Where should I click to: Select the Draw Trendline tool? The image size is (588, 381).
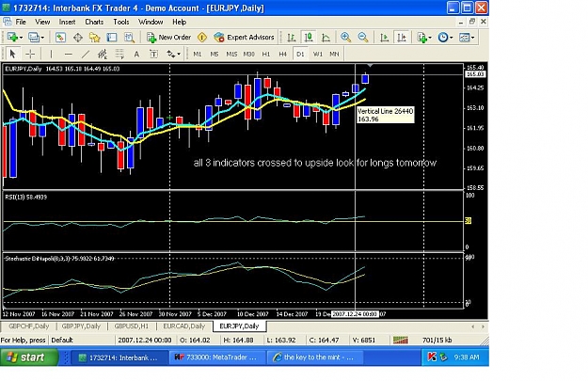click(86, 54)
